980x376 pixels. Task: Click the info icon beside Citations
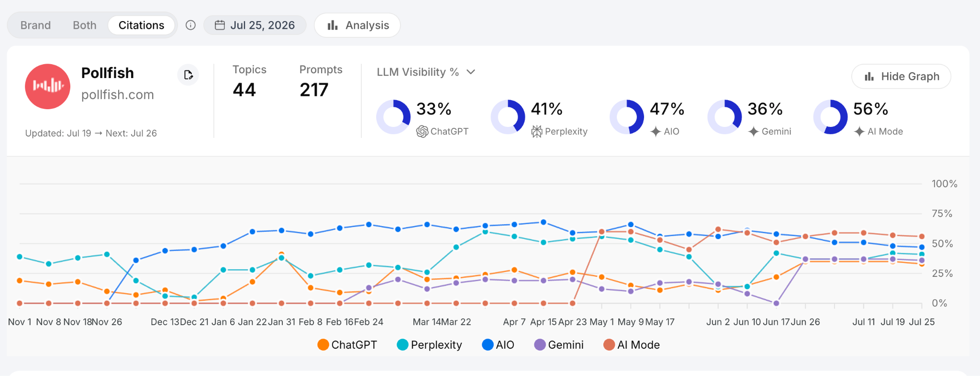tap(190, 25)
